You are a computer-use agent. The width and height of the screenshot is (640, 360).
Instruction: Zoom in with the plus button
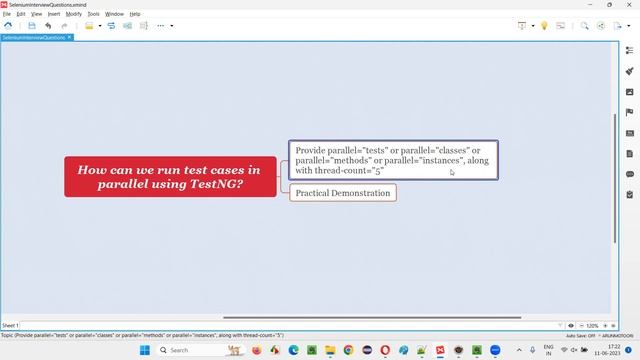605,326
